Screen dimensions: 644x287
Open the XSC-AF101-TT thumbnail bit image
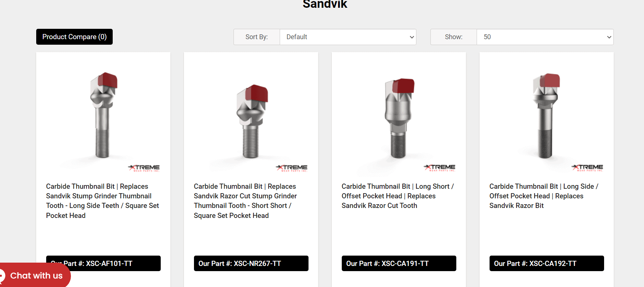(x=103, y=116)
